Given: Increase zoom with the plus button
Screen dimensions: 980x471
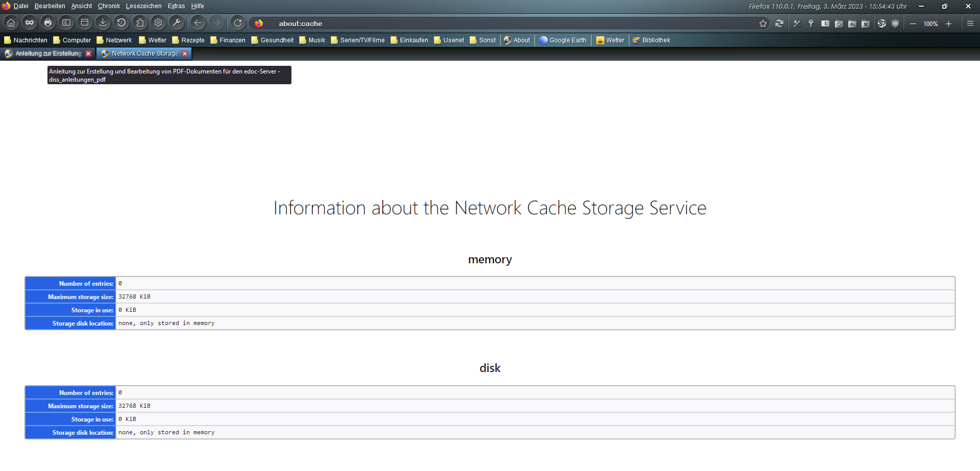Looking at the screenshot, I should coord(949,24).
